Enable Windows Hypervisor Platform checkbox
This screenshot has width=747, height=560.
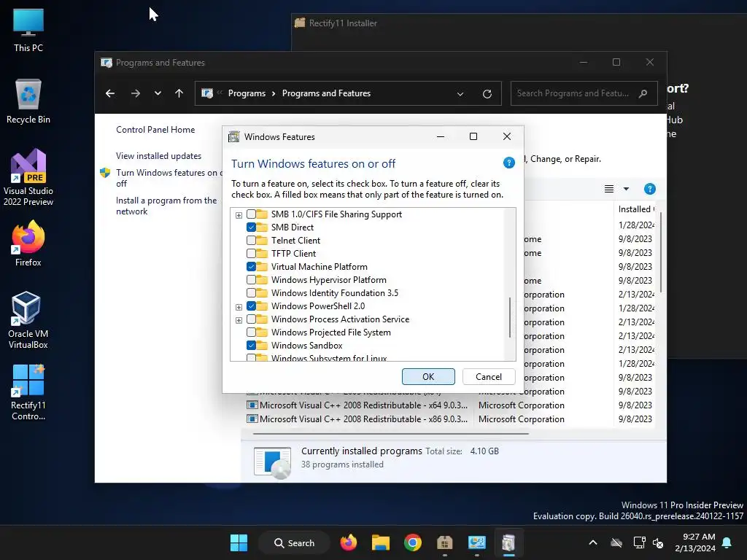point(251,279)
